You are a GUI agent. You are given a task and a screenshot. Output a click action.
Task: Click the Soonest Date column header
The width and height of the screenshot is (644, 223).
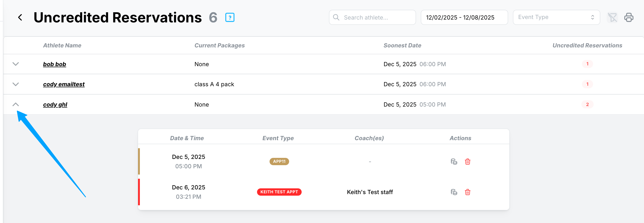(x=402, y=45)
